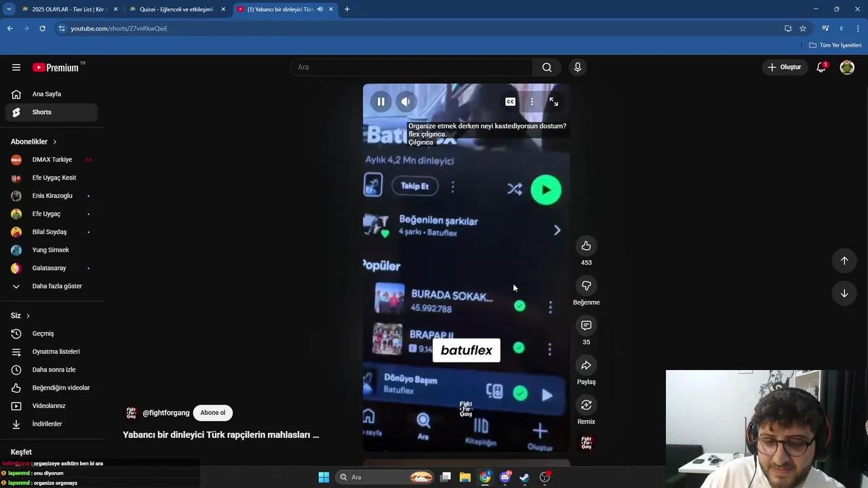Open the Oluştur create menu
This screenshot has width=868, height=488.
785,67
